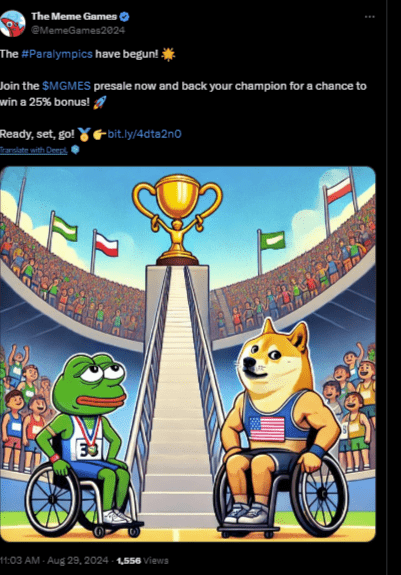Open The Meme Games display name
Image resolution: width=401 pixels, height=575 pixels.
(74, 16)
